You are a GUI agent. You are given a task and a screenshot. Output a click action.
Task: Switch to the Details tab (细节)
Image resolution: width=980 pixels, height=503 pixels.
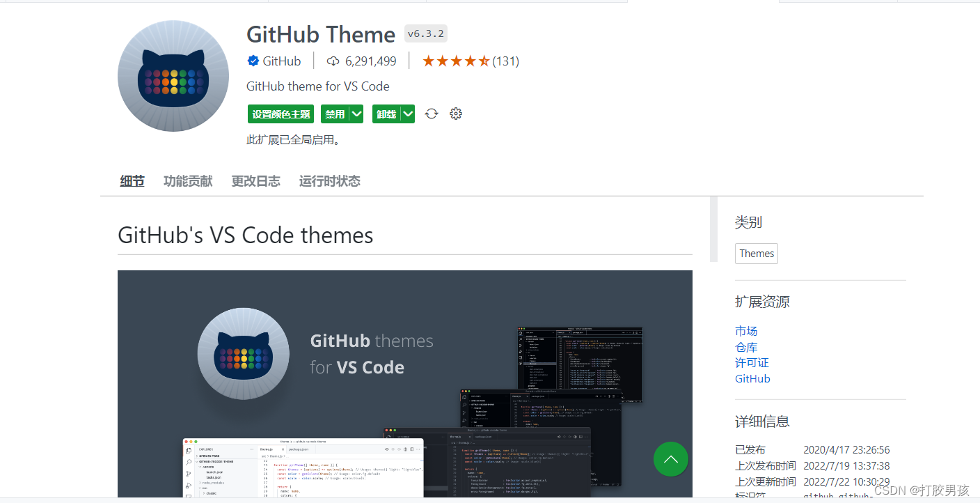132,181
